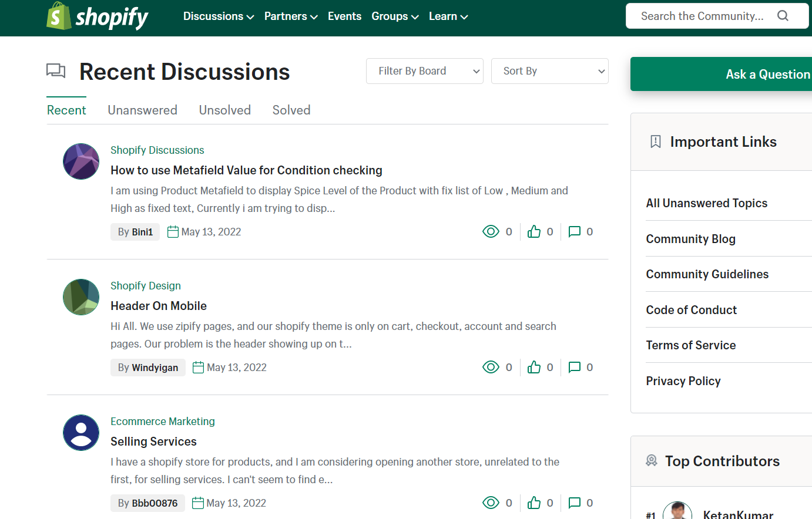The height and width of the screenshot is (519, 812).
Task: Expand the Learn menu
Action: coord(448,16)
